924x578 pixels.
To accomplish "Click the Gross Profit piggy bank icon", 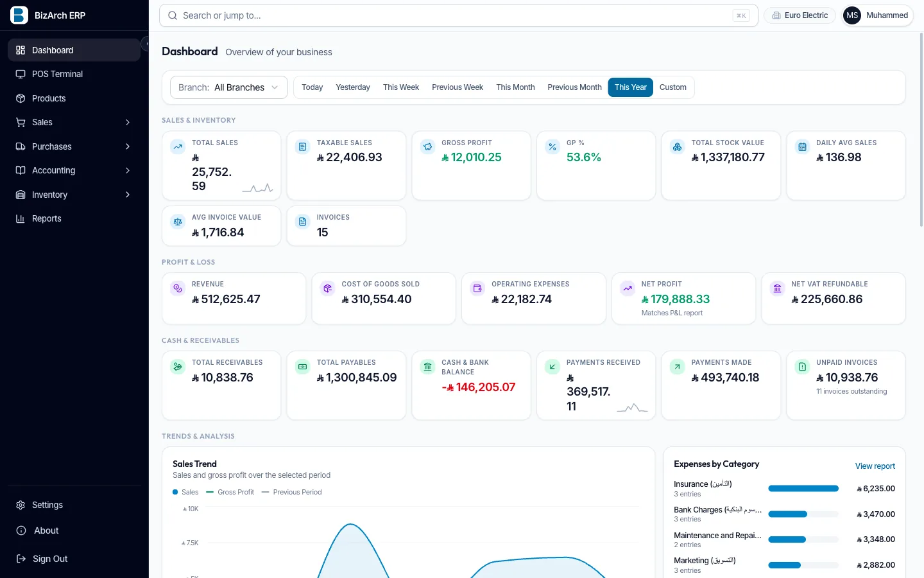I will (427, 147).
